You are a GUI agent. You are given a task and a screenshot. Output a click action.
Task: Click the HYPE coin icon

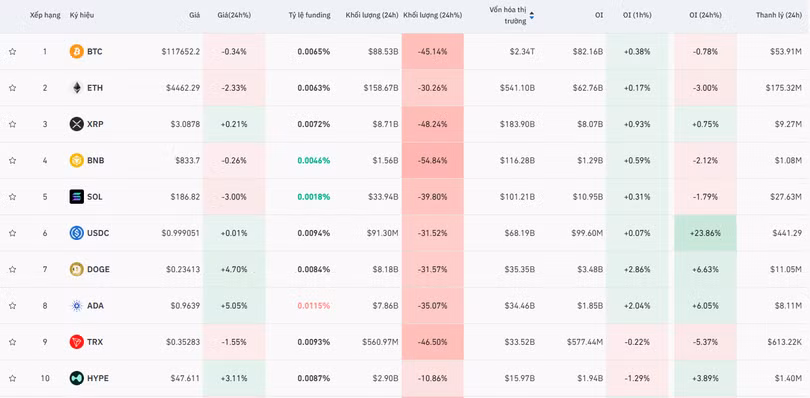[76, 378]
